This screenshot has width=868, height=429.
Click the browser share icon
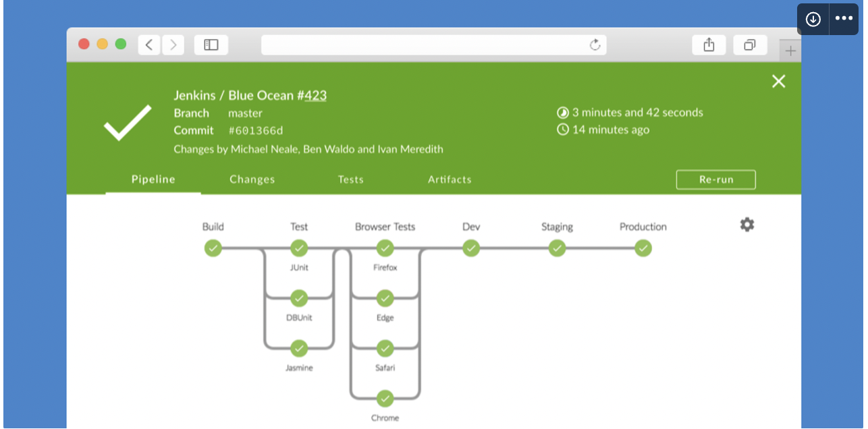click(x=709, y=45)
